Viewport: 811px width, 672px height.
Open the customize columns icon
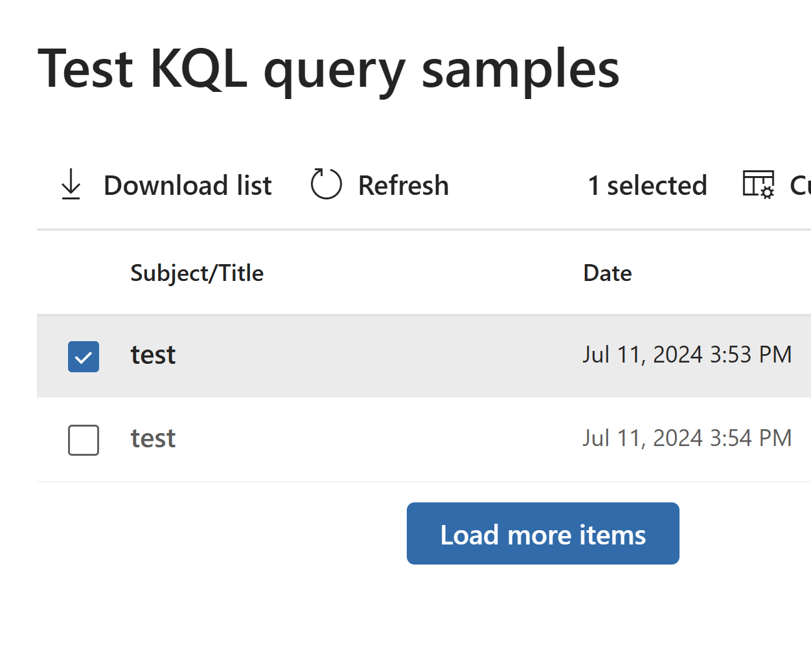click(x=759, y=185)
